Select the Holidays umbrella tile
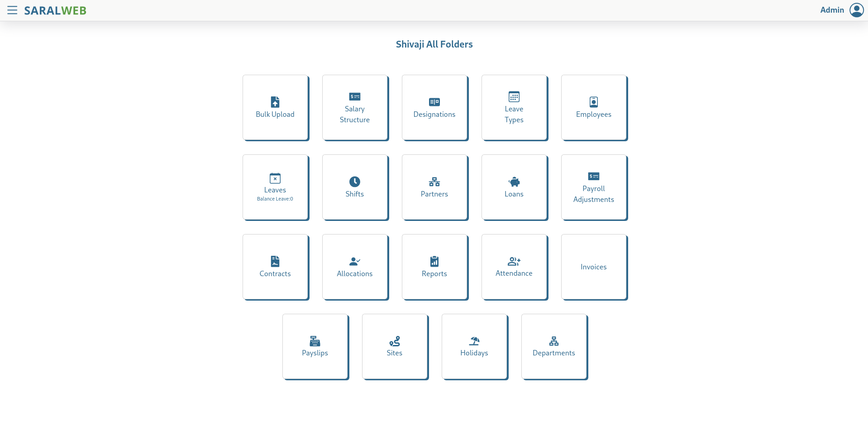 [474, 347]
